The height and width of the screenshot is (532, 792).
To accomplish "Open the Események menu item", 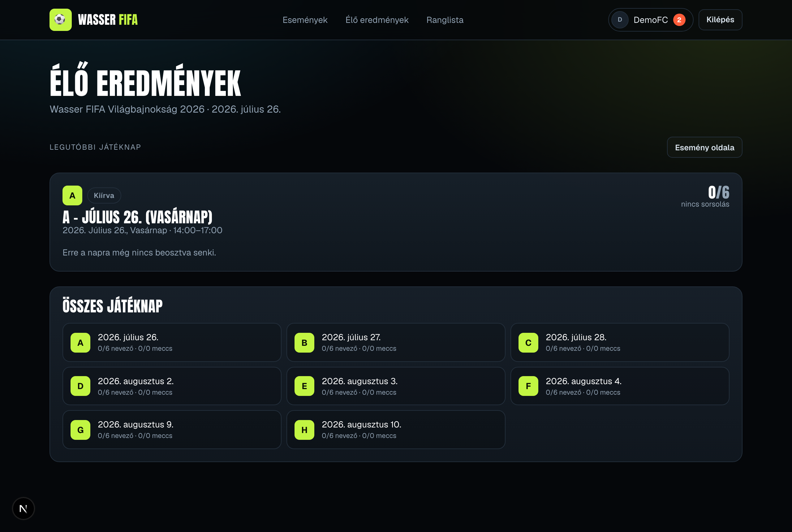I will 305,20.
